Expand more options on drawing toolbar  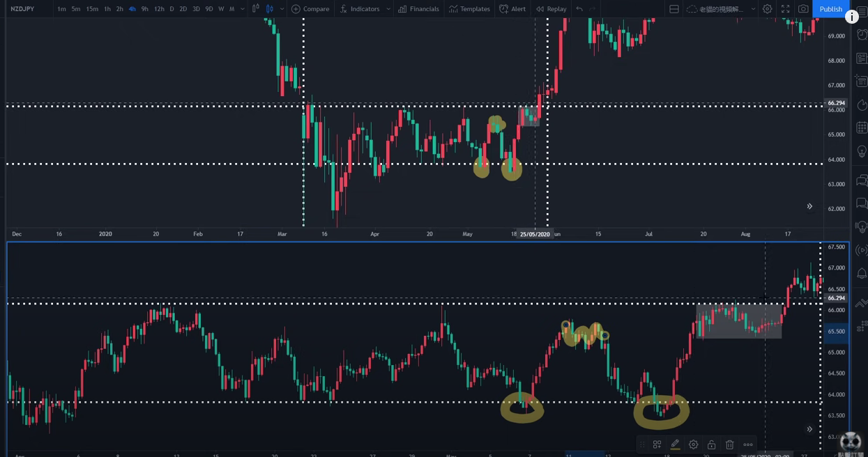748,444
